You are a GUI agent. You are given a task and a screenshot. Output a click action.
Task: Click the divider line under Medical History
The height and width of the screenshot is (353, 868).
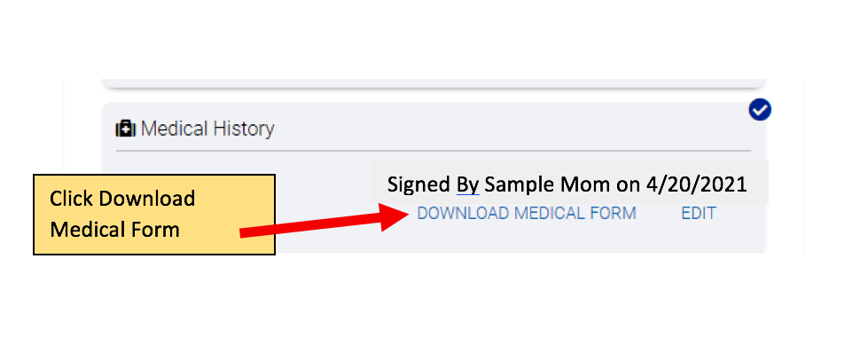coord(434,151)
